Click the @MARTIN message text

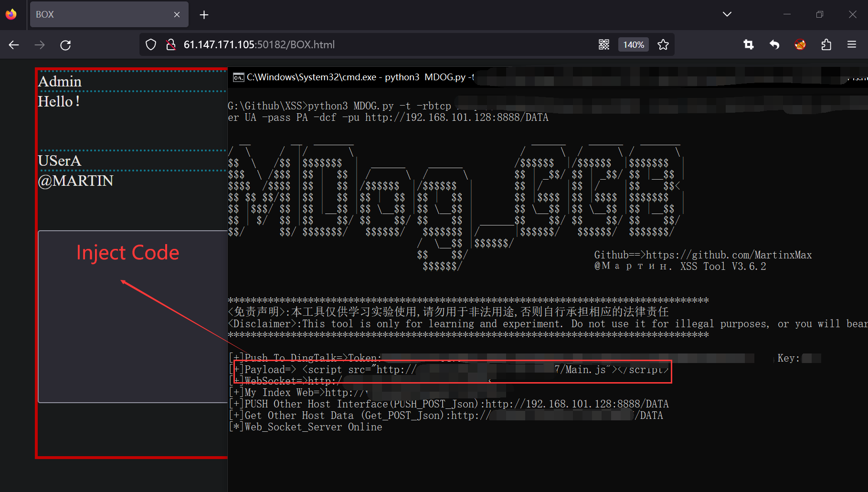click(x=75, y=181)
